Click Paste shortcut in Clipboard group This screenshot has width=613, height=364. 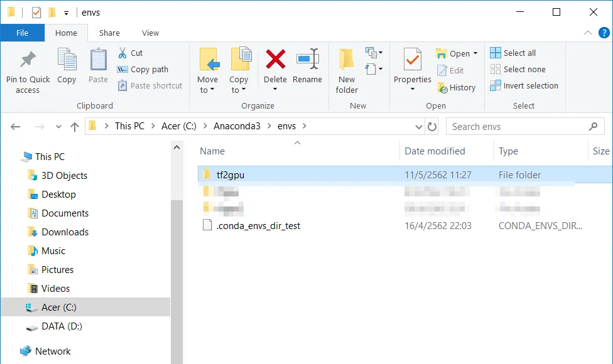150,85
